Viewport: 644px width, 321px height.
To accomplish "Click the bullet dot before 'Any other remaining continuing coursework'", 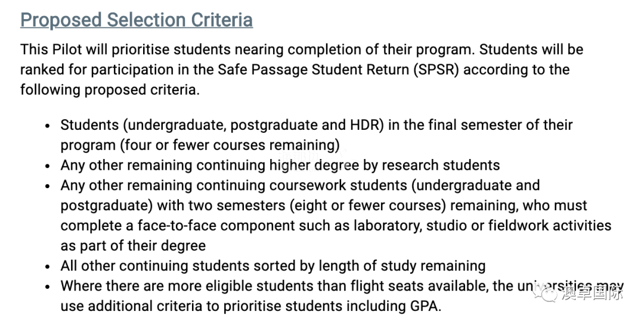I will [48, 186].
